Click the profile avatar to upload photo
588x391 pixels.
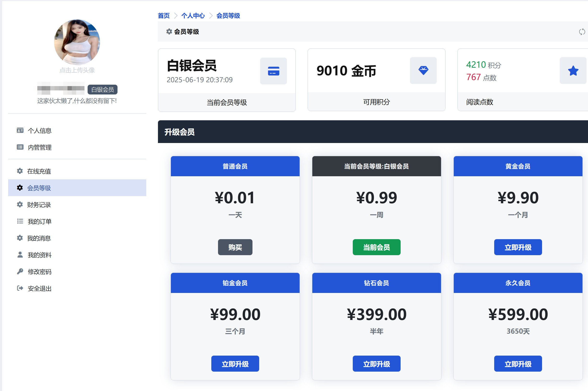pyautogui.click(x=77, y=42)
